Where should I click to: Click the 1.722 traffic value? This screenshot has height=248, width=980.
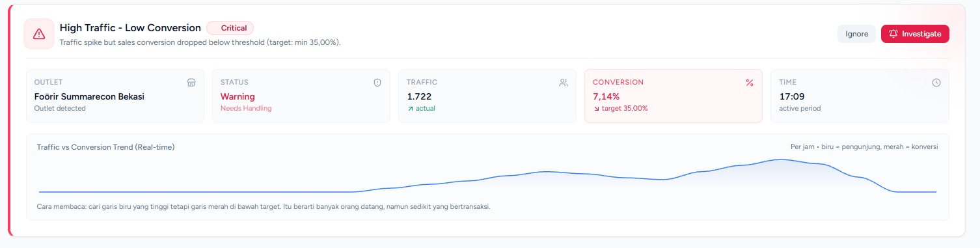pyautogui.click(x=419, y=96)
